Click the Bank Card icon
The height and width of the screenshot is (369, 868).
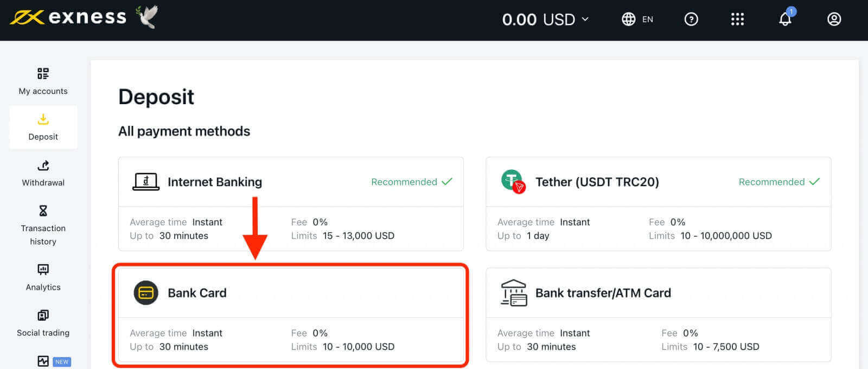(146, 293)
